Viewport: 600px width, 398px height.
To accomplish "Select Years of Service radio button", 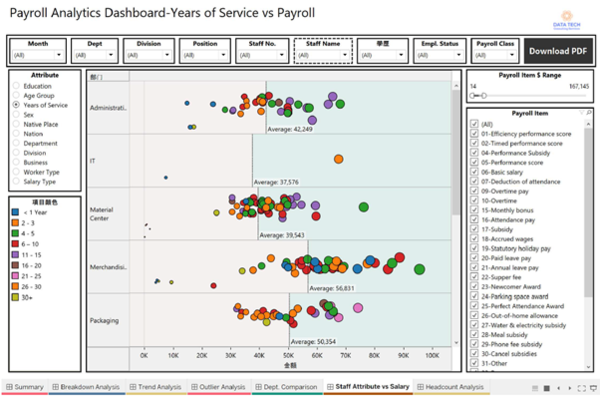I will tap(16, 104).
